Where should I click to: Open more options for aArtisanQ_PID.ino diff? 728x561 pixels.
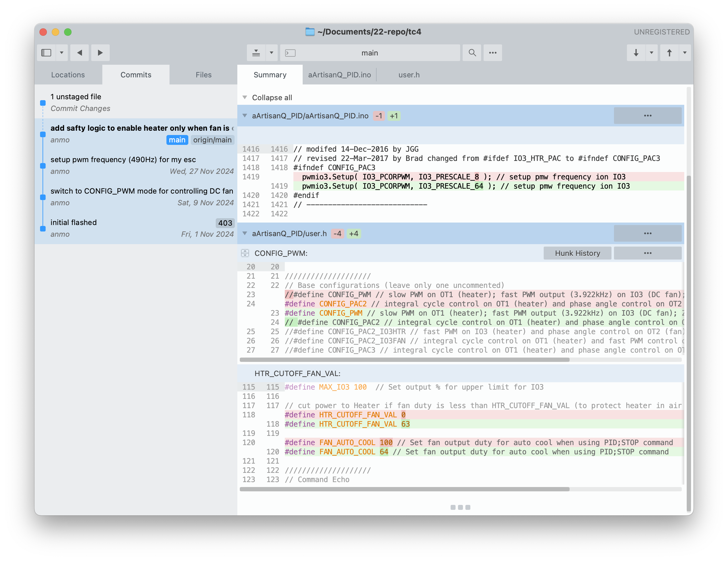point(648,116)
